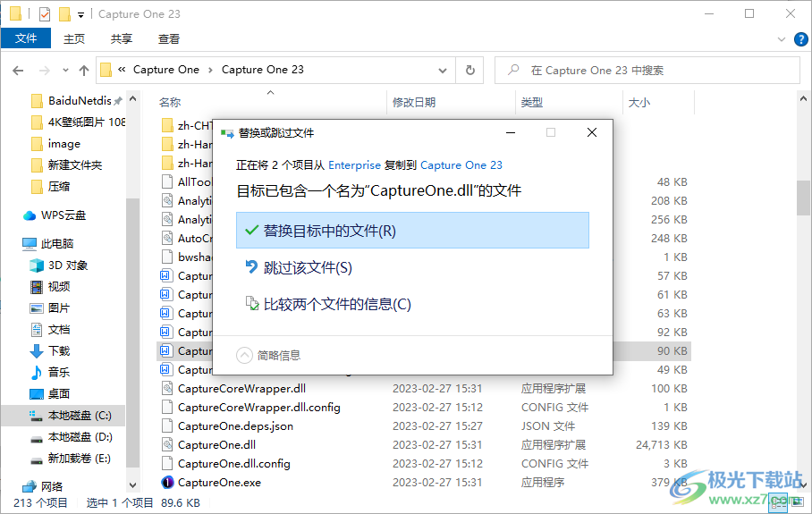The height and width of the screenshot is (514, 812).
Task: Open the 查看 ribbon tab
Action: tap(169, 38)
